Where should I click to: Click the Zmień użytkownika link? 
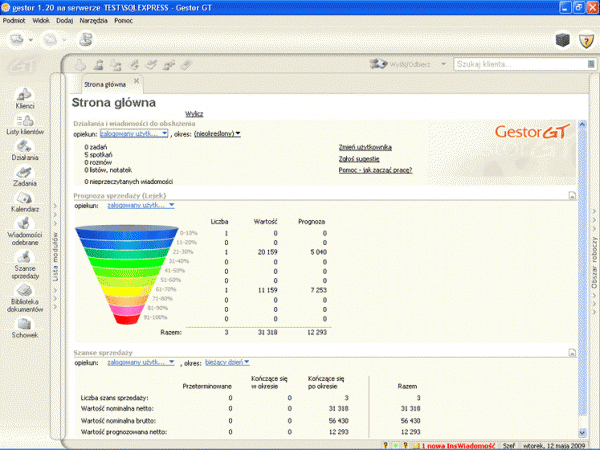[x=365, y=147]
